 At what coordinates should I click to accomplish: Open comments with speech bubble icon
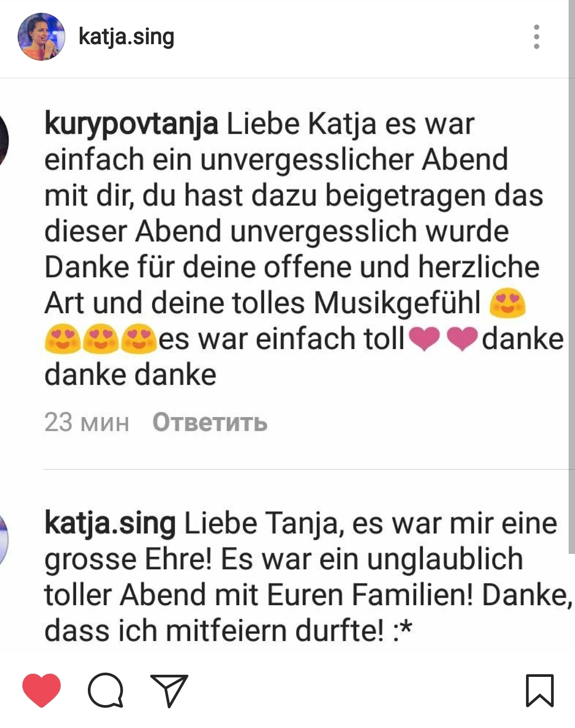pyautogui.click(x=106, y=690)
